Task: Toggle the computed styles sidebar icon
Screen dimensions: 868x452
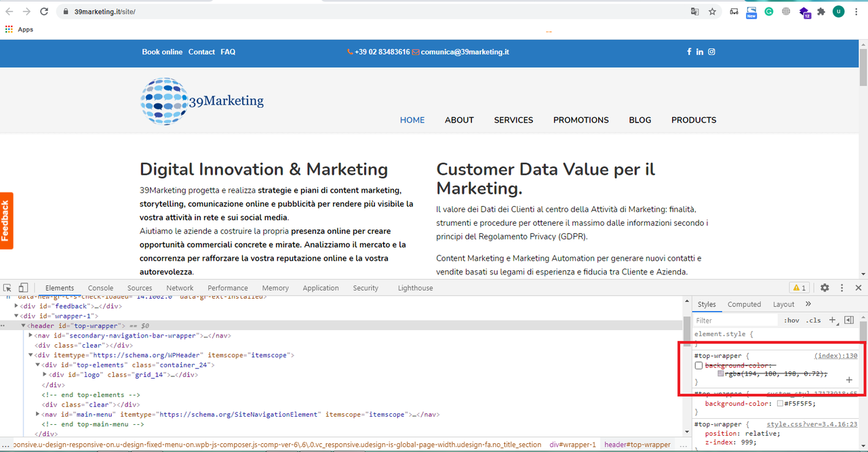Action: (848, 320)
